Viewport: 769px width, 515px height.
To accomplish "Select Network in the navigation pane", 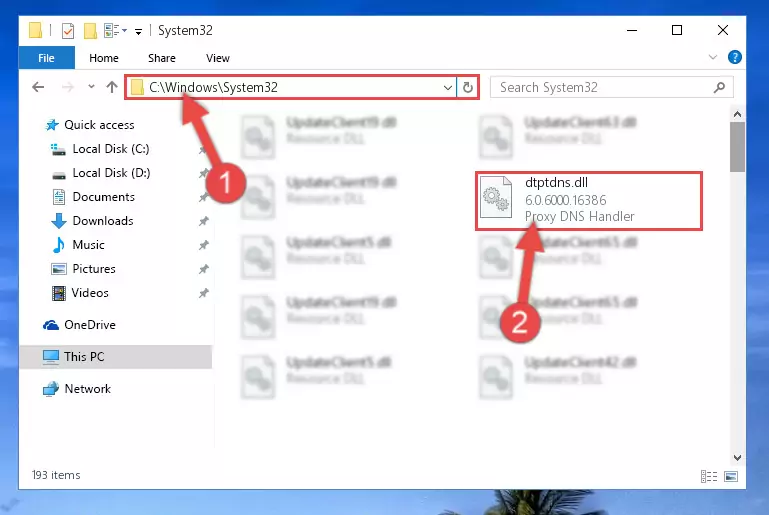I will (87, 389).
